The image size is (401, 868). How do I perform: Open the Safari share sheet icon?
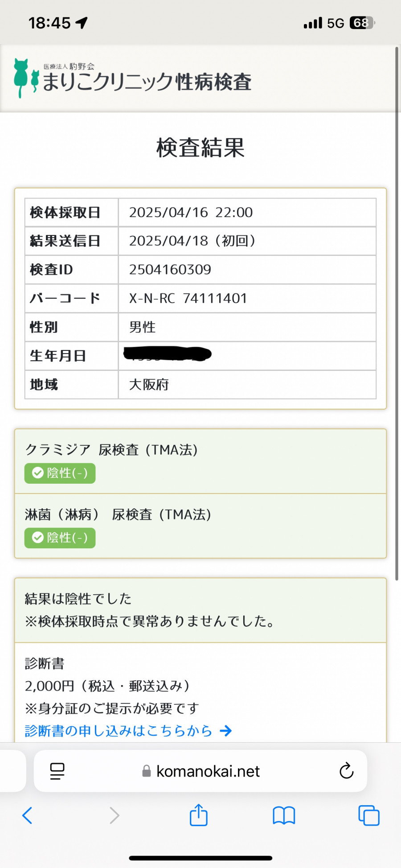[x=199, y=815]
